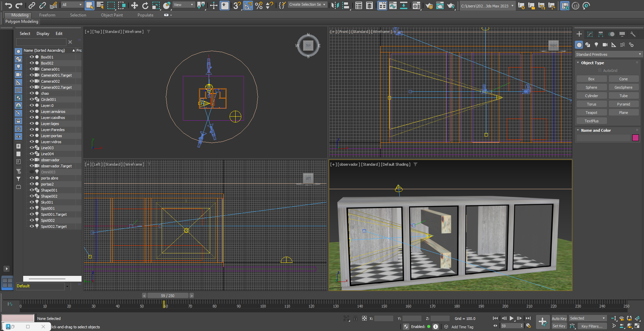This screenshot has width=644, height=331.
Task: Click the magenta object color swatch
Action: (635, 138)
